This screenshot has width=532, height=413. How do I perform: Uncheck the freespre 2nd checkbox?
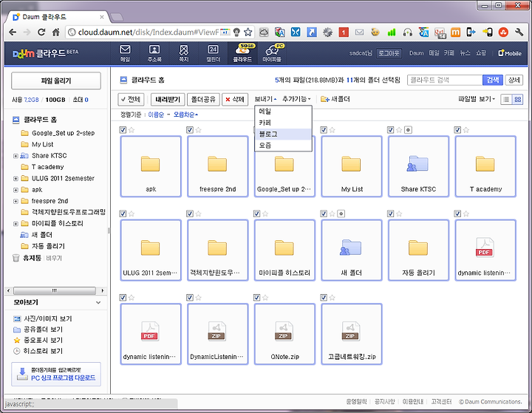pos(190,130)
